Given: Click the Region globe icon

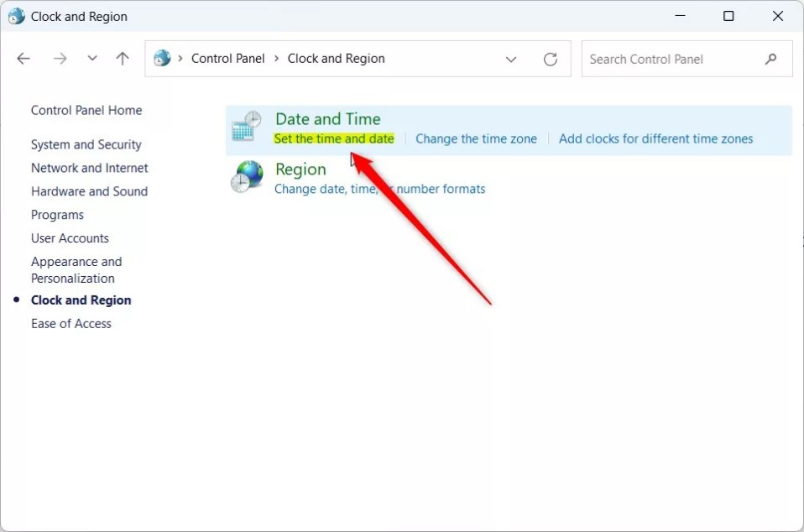Looking at the screenshot, I should pyautogui.click(x=246, y=177).
